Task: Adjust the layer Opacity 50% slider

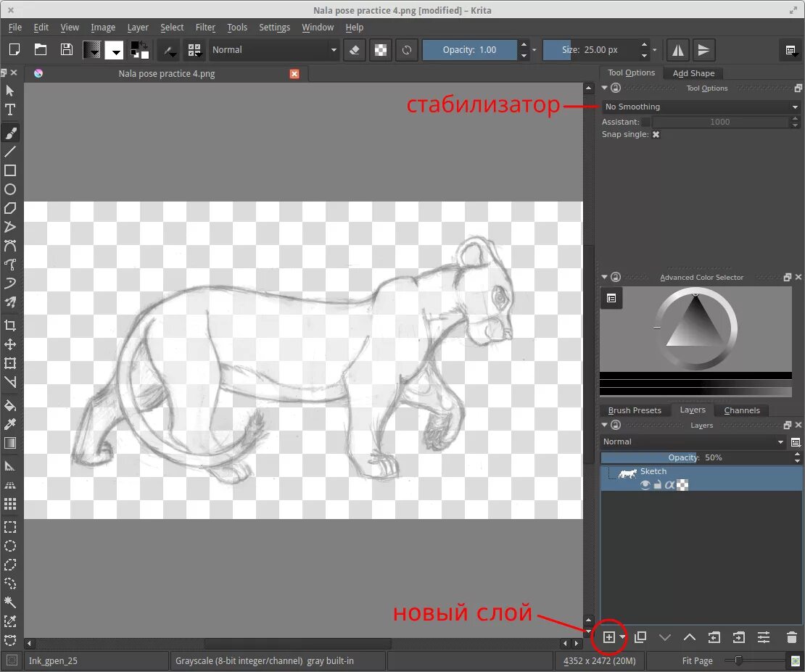Action: pos(695,457)
